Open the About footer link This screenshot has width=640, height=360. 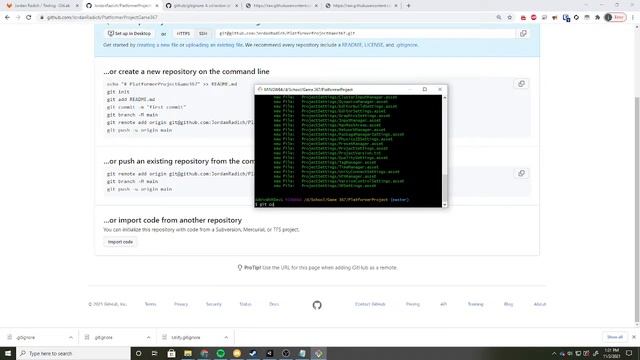(540, 304)
